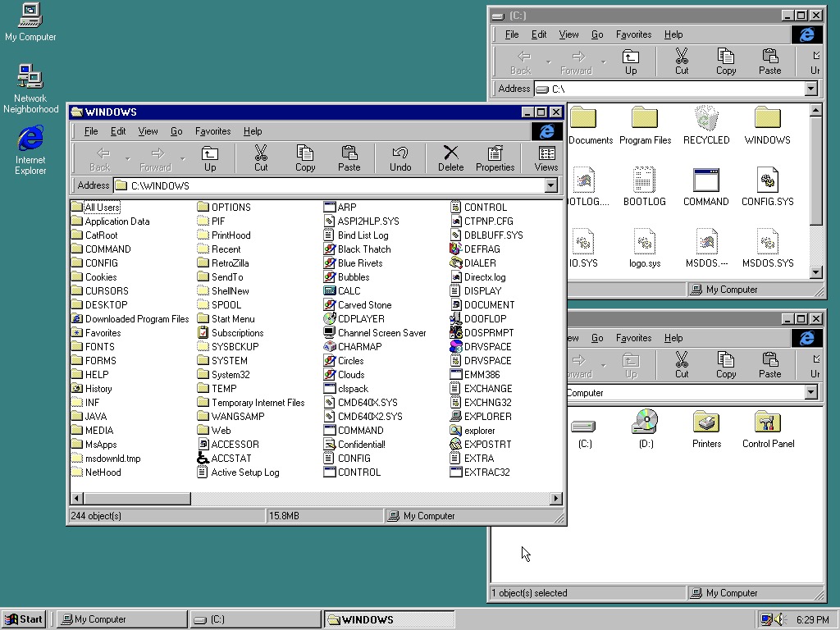
Task: Select the (D:) CD-ROM drive icon
Action: pyautogui.click(x=646, y=428)
